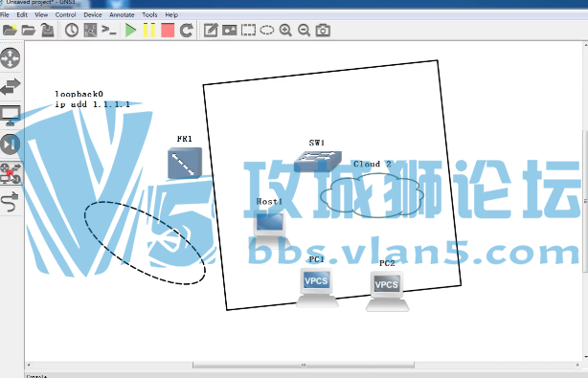Open the Tools menu
588x378 pixels.
tap(149, 15)
